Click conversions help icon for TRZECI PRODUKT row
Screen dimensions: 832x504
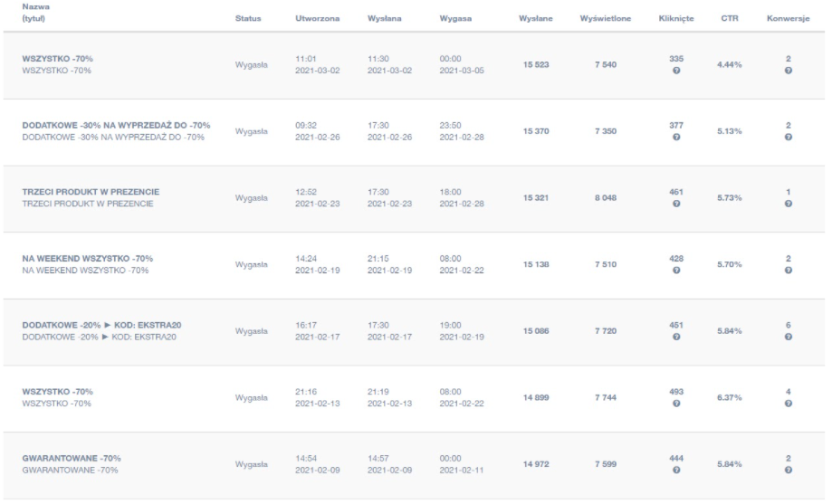[x=788, y=204]
